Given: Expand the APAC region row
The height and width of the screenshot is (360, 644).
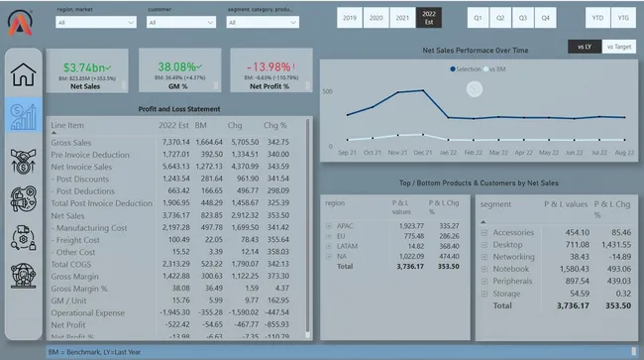Looking at the screenshot, I should (329, 226).
